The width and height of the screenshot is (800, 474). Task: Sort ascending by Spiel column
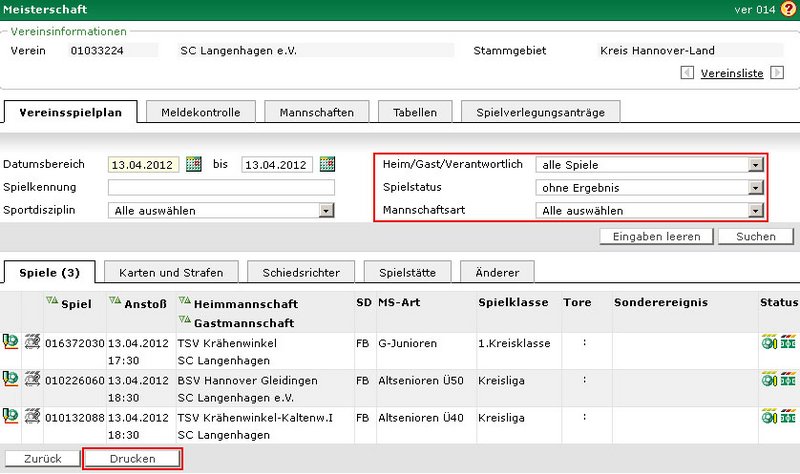point(50,300)
